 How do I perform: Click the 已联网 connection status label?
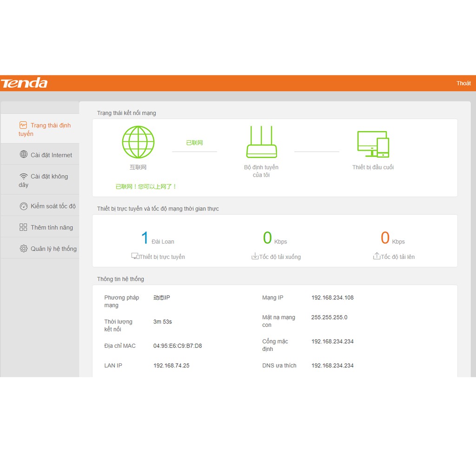pos(196,141)
